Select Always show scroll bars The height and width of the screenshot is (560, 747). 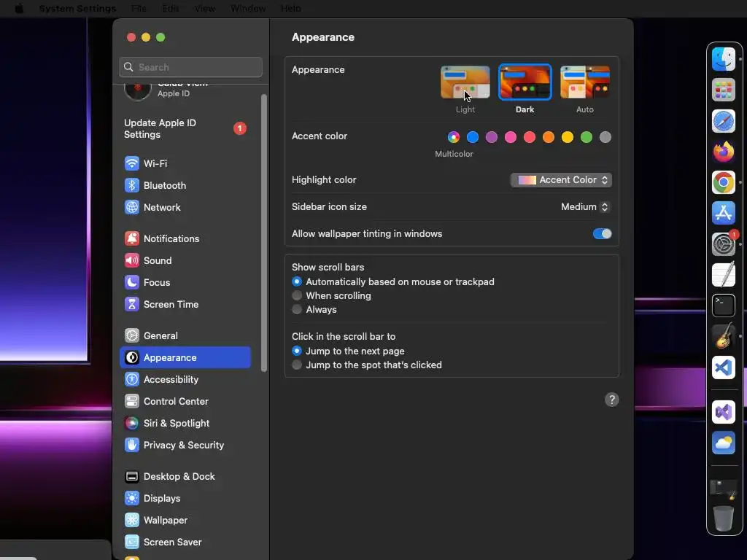click(x=297, y=309)
